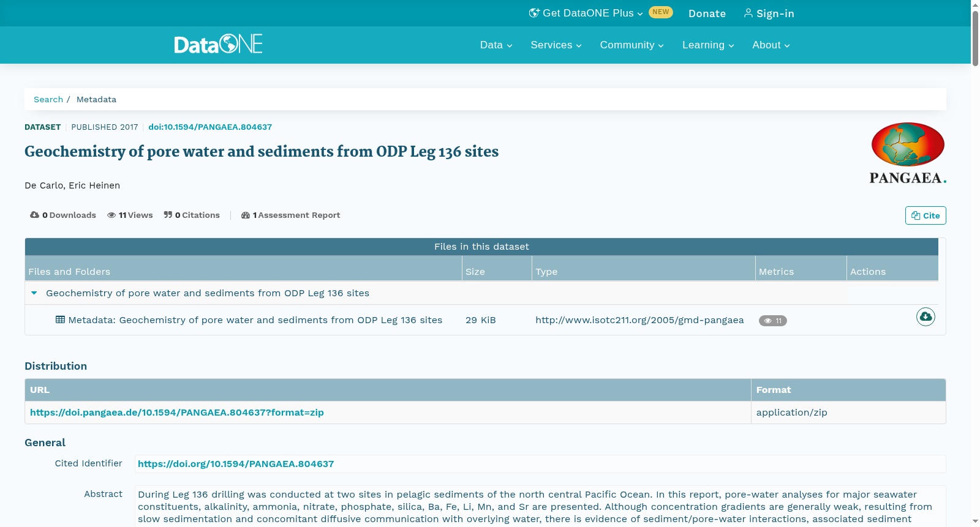Click the NEW badge

click(661, 12)
